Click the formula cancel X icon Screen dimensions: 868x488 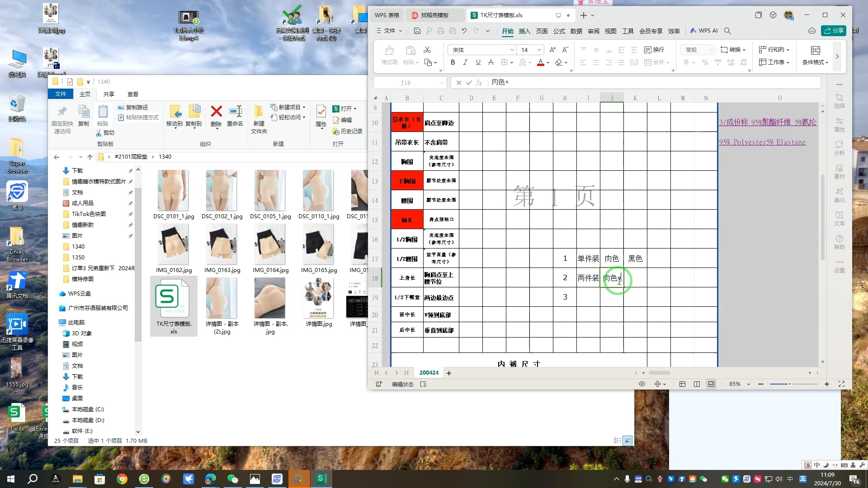(459, 83)
